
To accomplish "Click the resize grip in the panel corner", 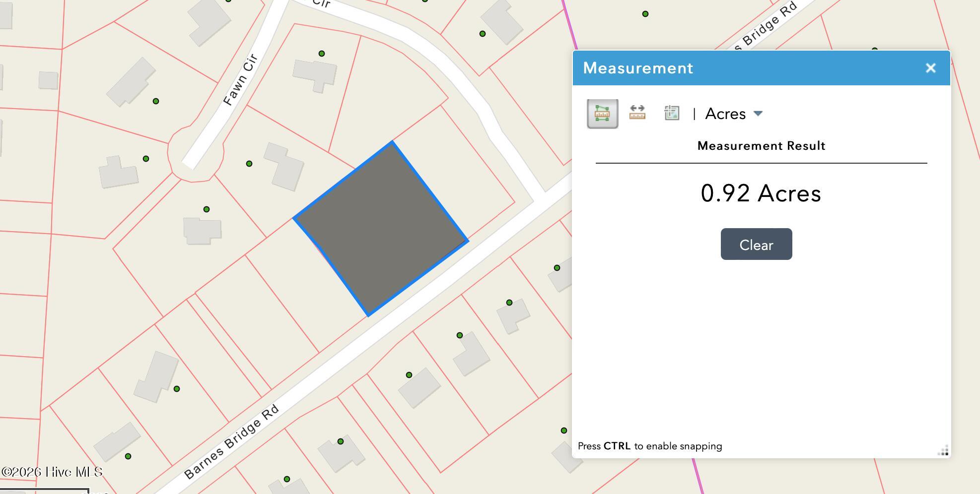I will coord(943,450).
